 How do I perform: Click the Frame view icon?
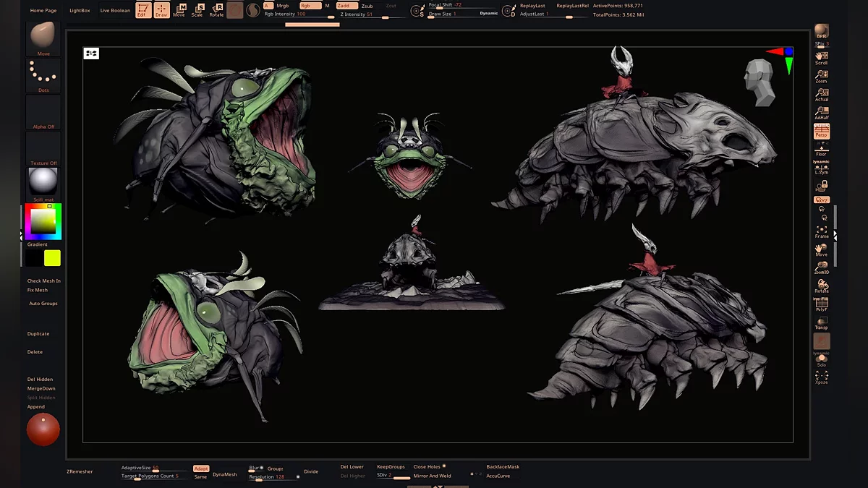[x=822, y=231]
